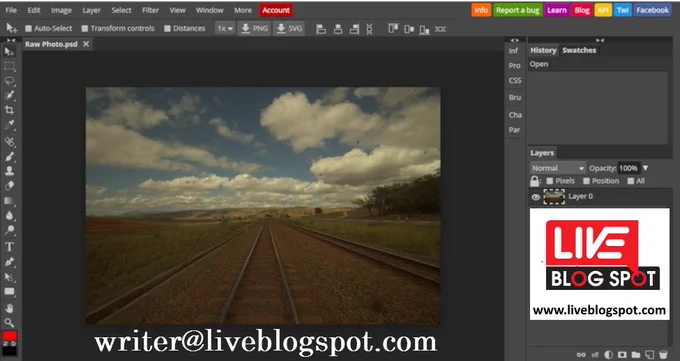Create a new layer

[649, 355]
